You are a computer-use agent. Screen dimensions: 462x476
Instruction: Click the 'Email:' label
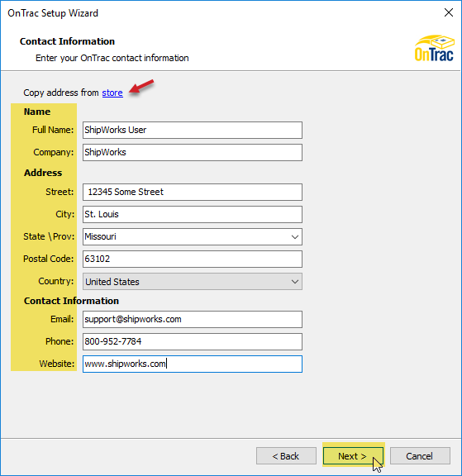point(62,319)
